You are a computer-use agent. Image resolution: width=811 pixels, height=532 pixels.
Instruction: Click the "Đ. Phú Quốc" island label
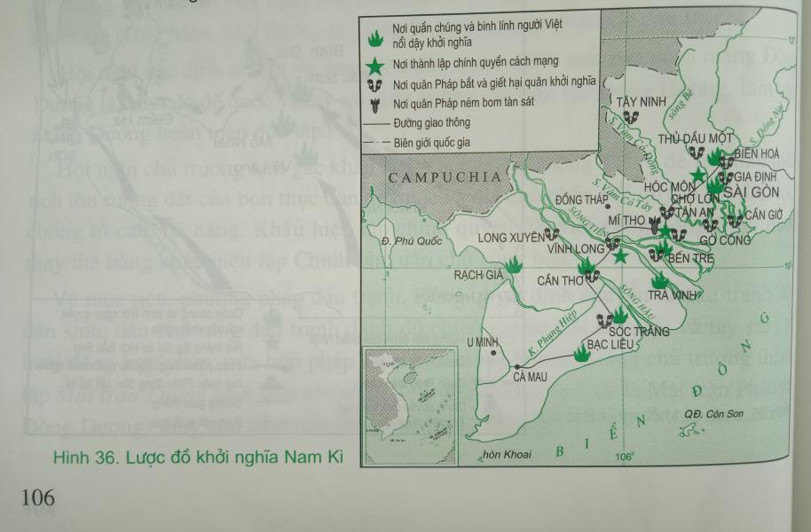tap(412, 241)
